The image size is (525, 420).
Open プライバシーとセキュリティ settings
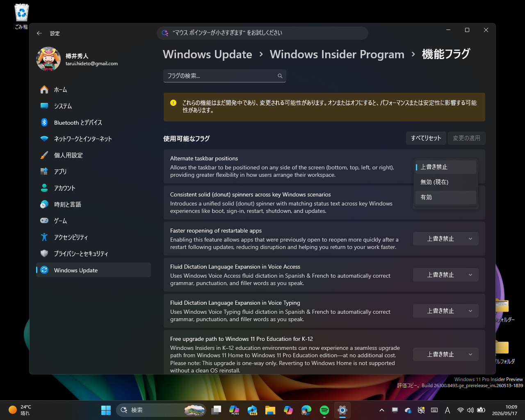(94, 253)
